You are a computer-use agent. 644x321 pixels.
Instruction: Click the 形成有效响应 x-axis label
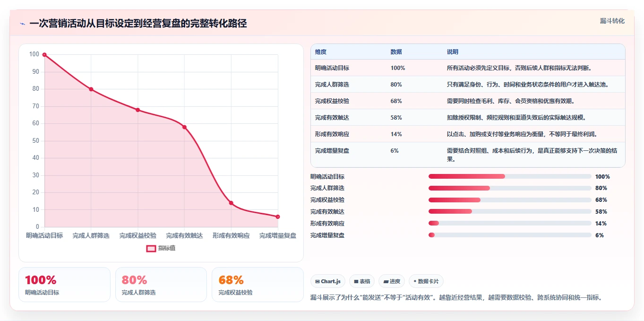(x=231, y=235)
